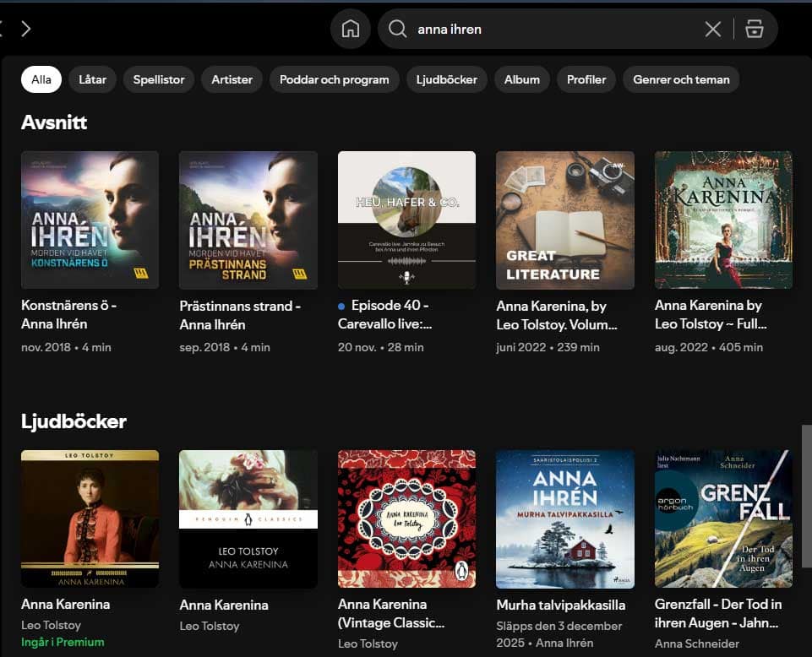Image resolution: width=812 pixels, height=657 pixels.
Task: Switch to the Låtar filter
Action: pos(93,79)
